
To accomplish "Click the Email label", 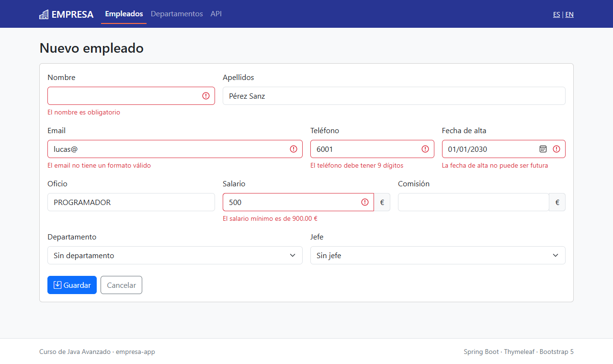I will [x=57, y=130].
